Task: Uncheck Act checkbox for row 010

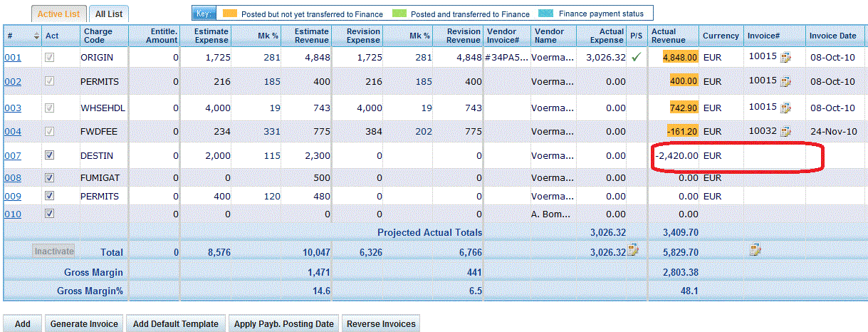Action: pos(50,214)
